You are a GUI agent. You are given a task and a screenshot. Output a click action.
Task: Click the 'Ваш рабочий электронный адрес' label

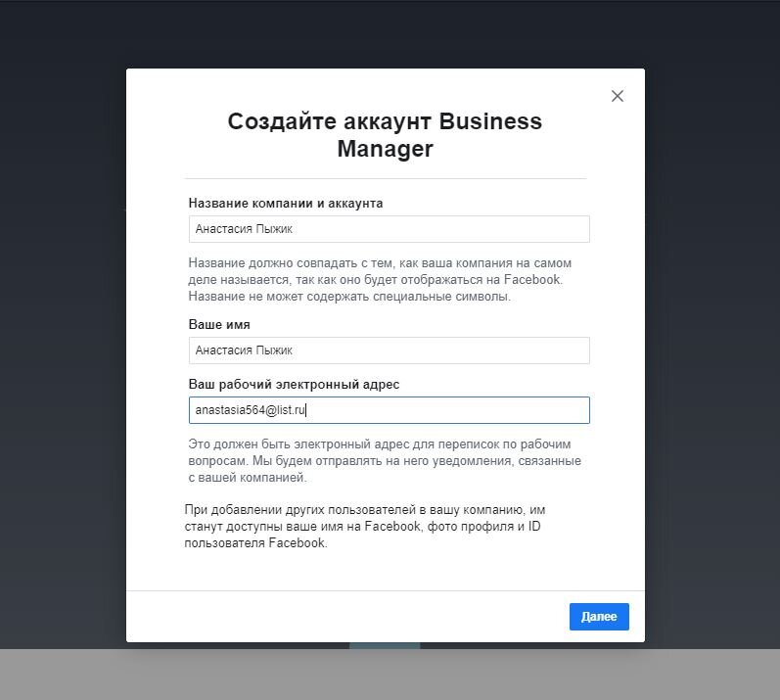294,384
